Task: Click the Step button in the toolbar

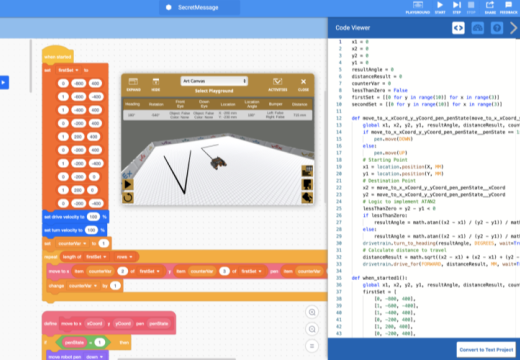Action: click(x=457, y=8)
